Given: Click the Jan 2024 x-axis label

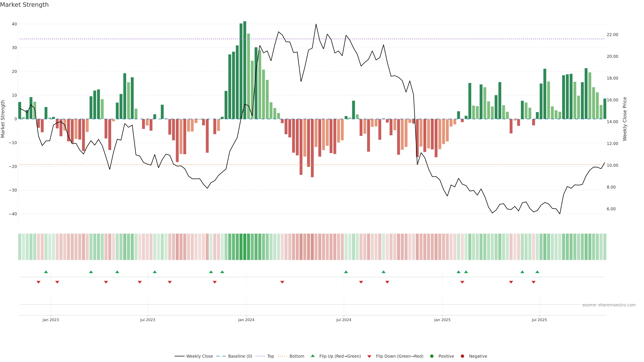Looking at the screenshot, I should (246, 320).
